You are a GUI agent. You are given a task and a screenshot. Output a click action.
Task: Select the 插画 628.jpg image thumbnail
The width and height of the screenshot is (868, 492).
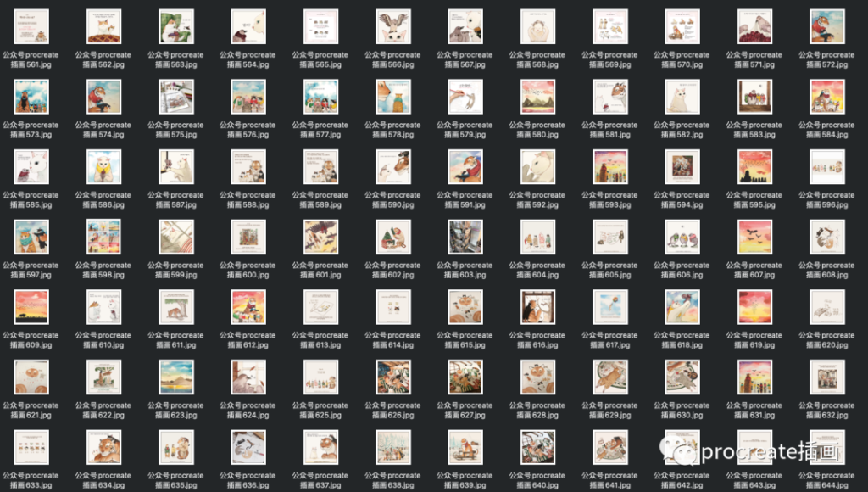pyautogui.click(x=537, y=377)
